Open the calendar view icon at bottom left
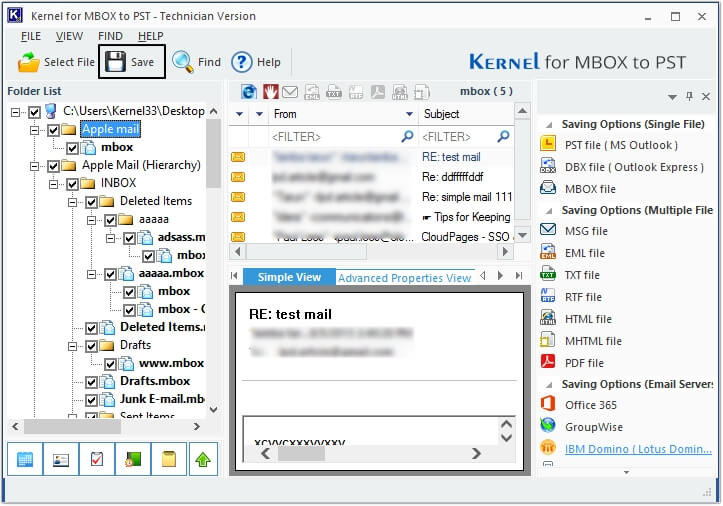 pos(25,459)
